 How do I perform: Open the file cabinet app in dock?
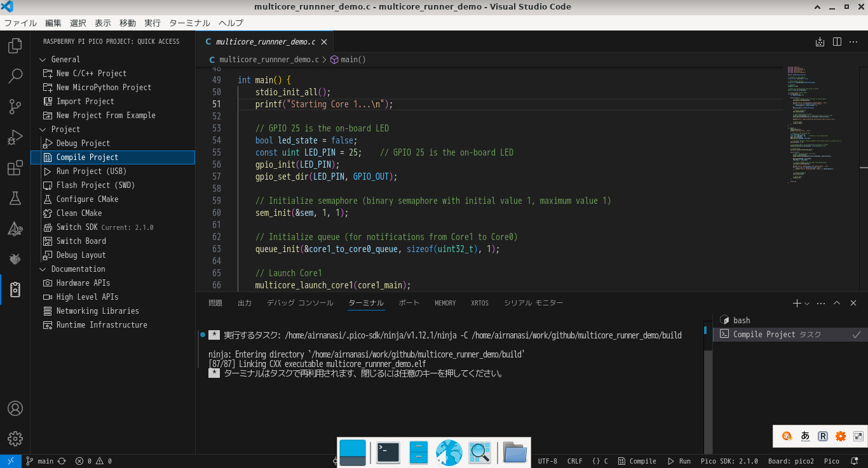tap(418, 452)
